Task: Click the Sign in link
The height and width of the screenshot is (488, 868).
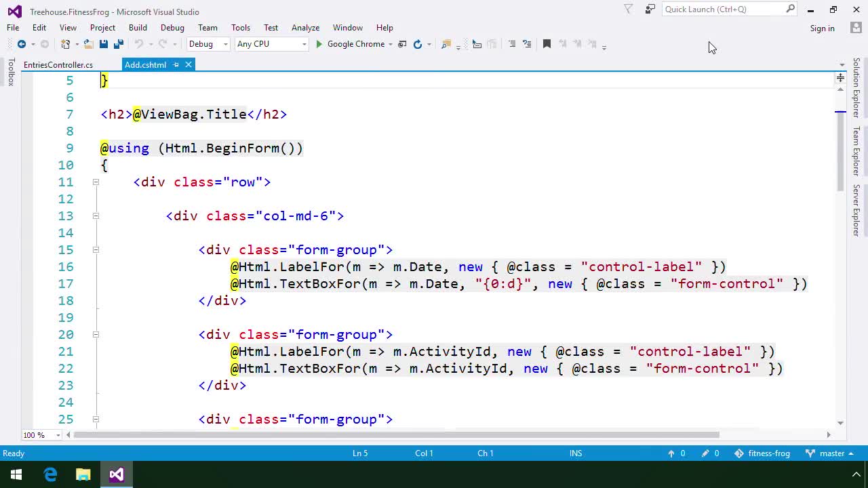Action: point(822,28)
